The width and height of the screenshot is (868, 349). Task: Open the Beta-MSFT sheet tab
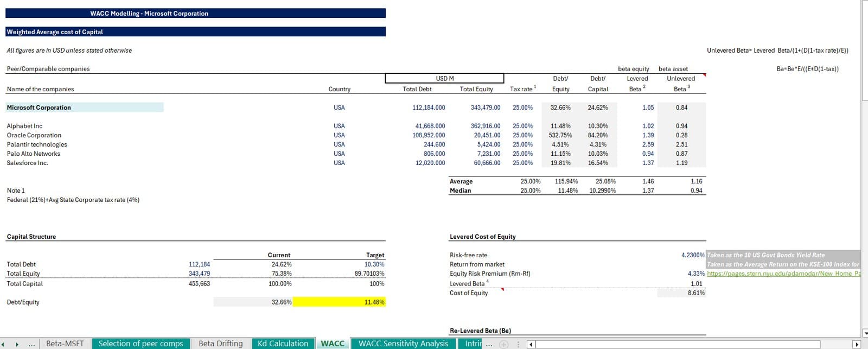65,344
